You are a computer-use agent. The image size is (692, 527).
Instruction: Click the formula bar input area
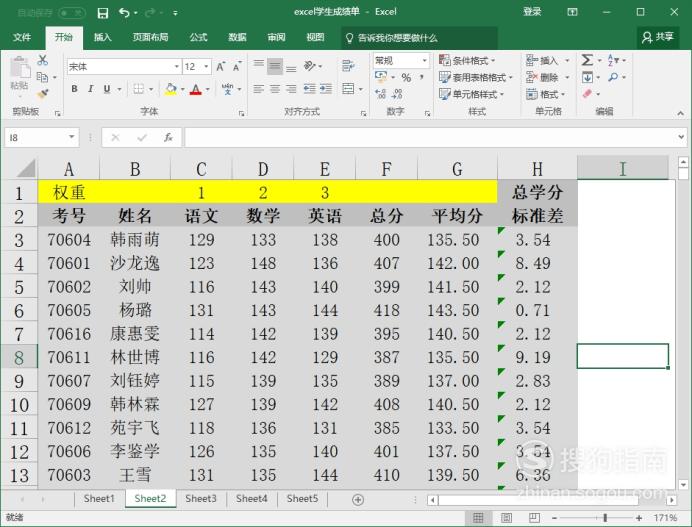(430, 137)
